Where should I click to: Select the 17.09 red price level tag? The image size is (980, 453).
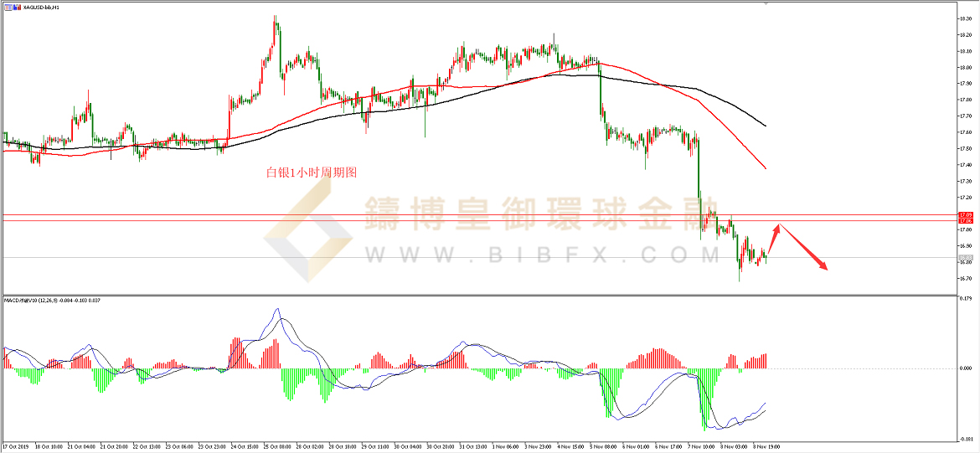(x=964, y=215)
